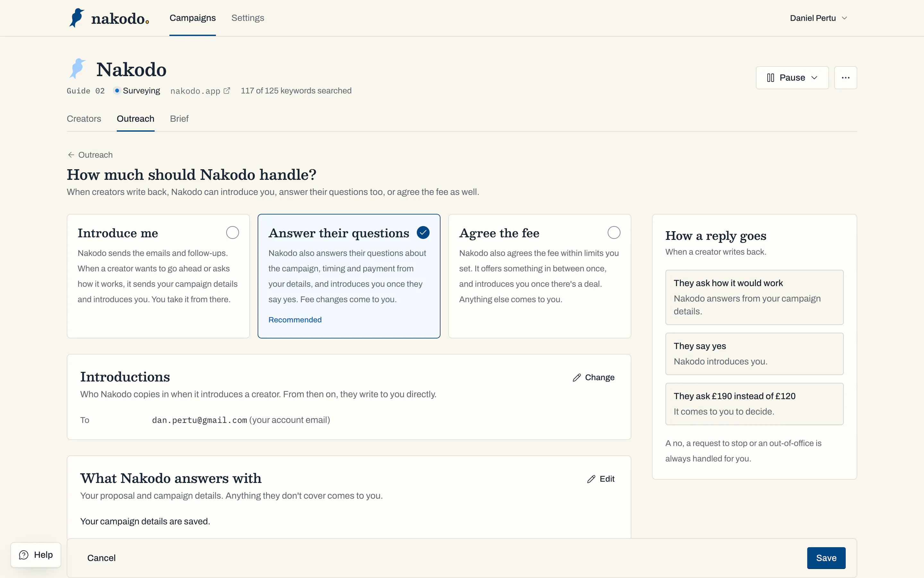Select the Agree the fee radio option
The image size is (924, 578).
click(614, 232)
